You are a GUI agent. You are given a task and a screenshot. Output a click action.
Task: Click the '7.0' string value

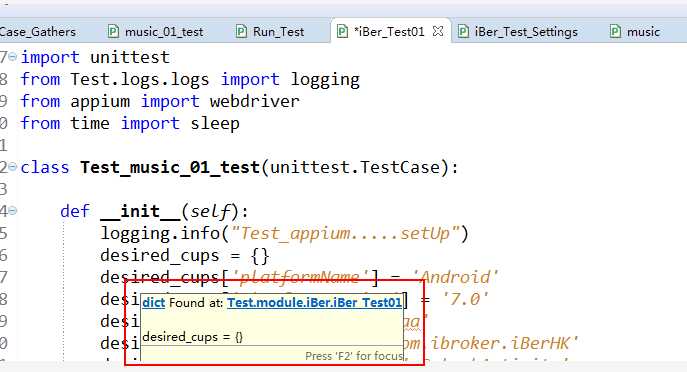coord(465,299)
